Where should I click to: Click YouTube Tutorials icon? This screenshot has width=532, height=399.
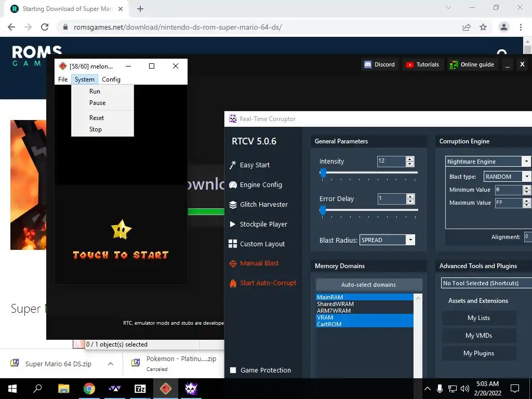pos(410,64)
